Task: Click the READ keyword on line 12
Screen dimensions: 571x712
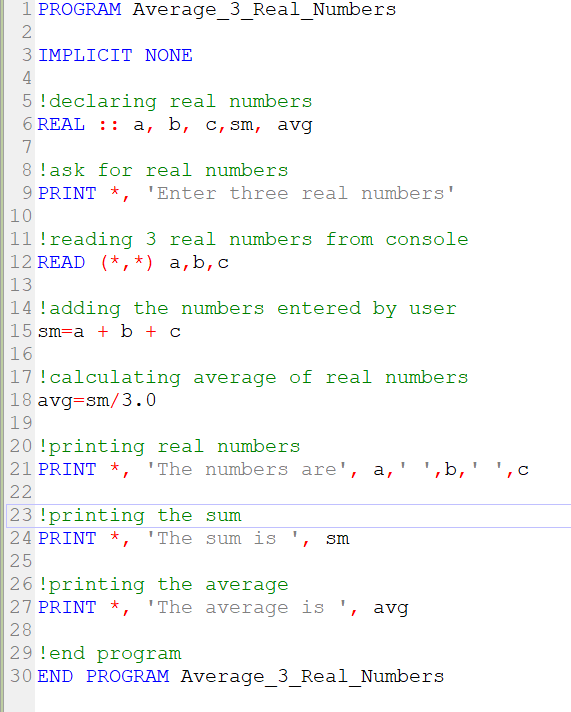Action: [61, 262]
